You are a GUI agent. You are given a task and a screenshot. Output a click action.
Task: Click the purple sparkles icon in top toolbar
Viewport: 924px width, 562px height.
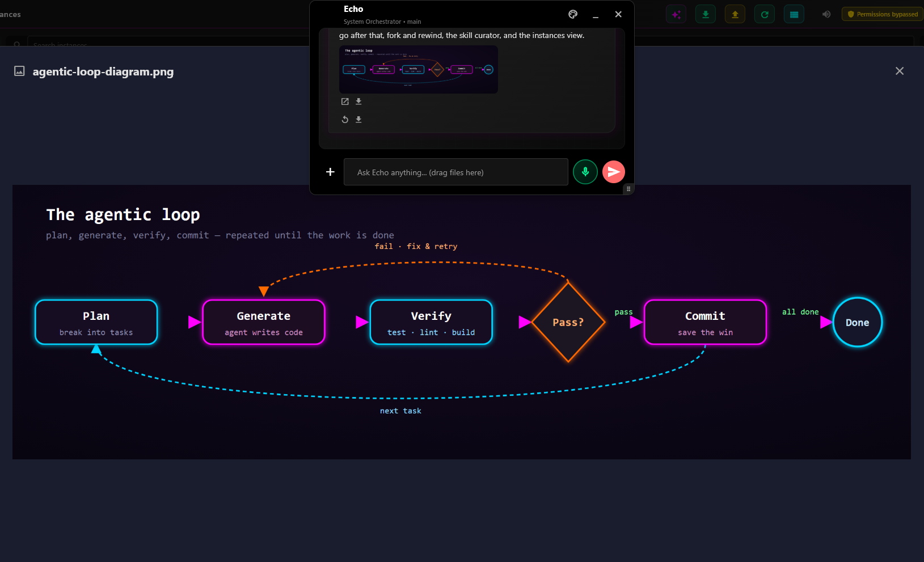[676, 14]
